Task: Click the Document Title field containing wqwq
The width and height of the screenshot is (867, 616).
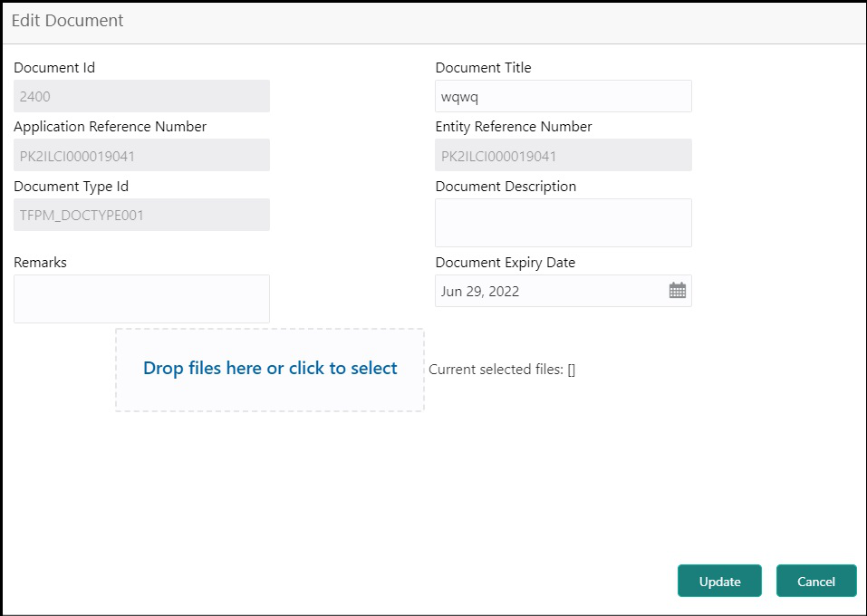Action: pos(563,96)
